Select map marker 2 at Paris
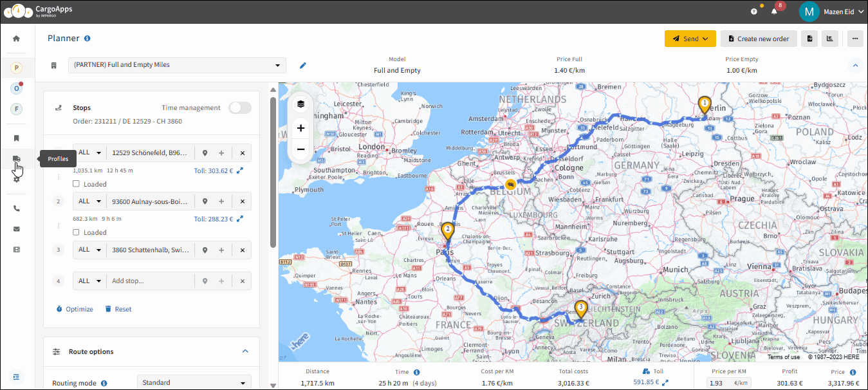The image size is (868, 390). click(447, 232)
